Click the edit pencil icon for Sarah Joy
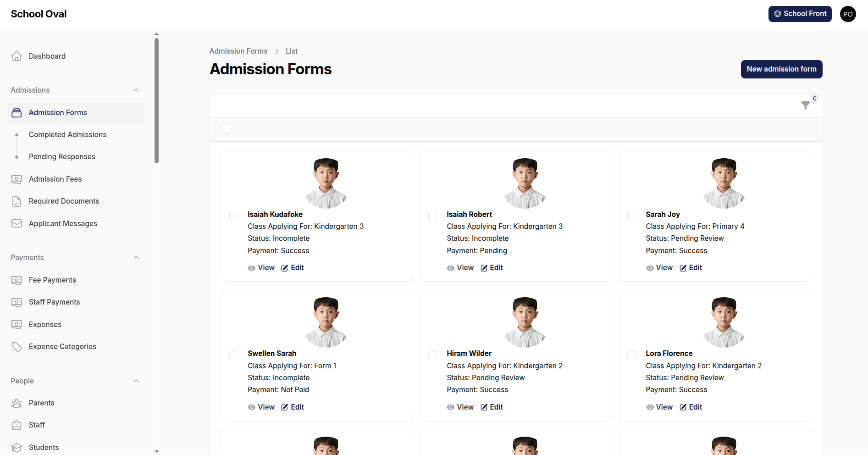This screenshot has width=868, height=455. click(x=683, y=268)
